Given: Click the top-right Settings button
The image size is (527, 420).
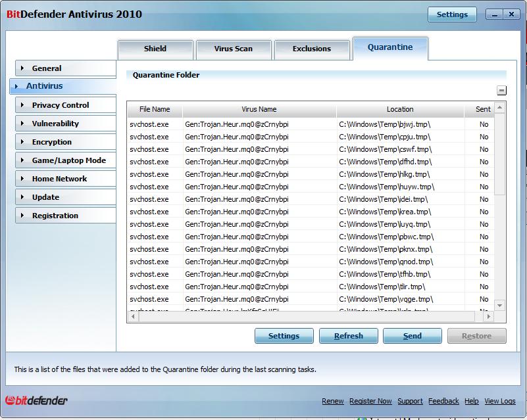Looking at the screenshot, I should (452, 14).
